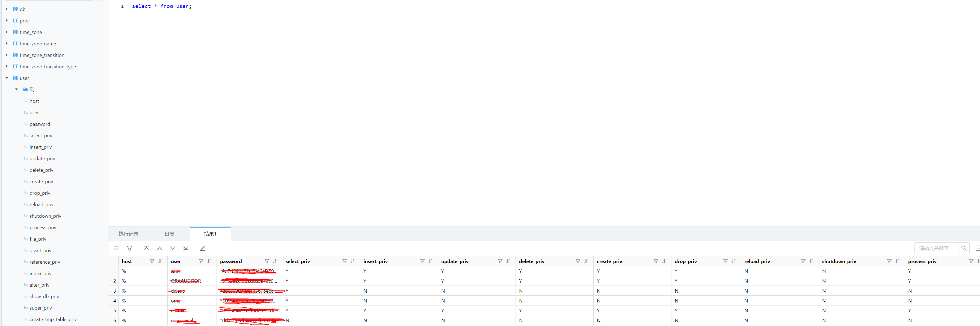This screenshot has height=326, width=980.
Task: Collapse the 列 columns folder
Action: click(x=16, y=89)
